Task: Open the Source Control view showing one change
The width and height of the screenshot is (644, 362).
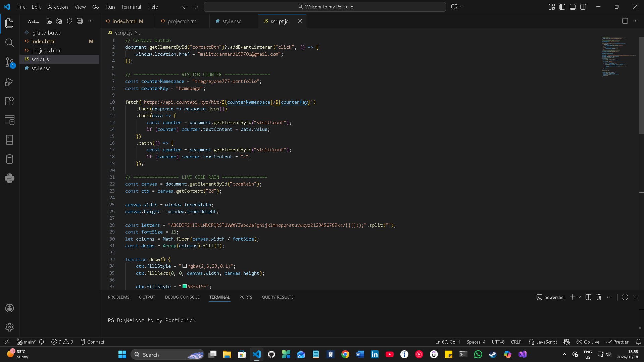Action: pos(9,62)
